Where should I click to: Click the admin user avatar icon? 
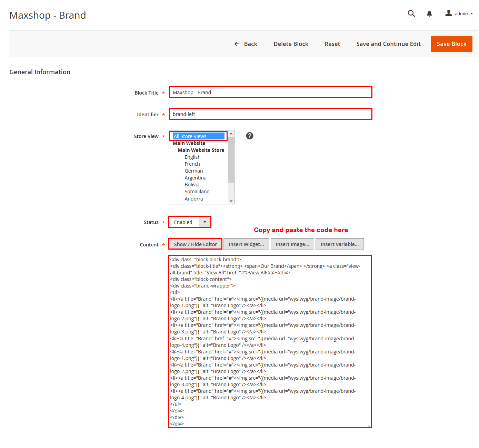tap(448, 13)
